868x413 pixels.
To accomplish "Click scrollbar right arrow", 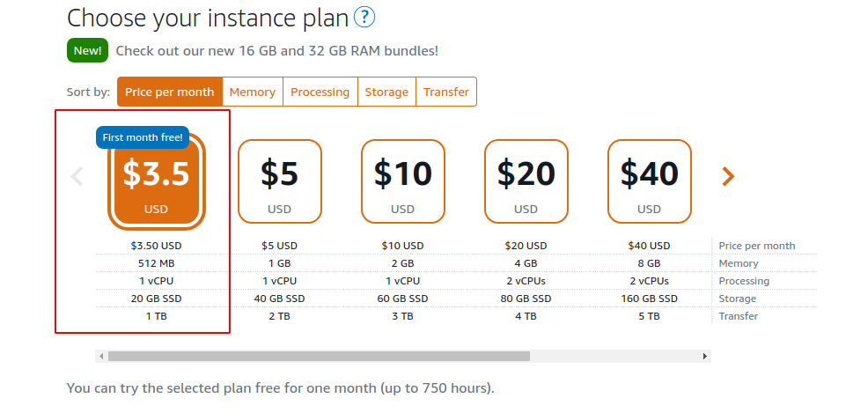I will coord(704,356).
